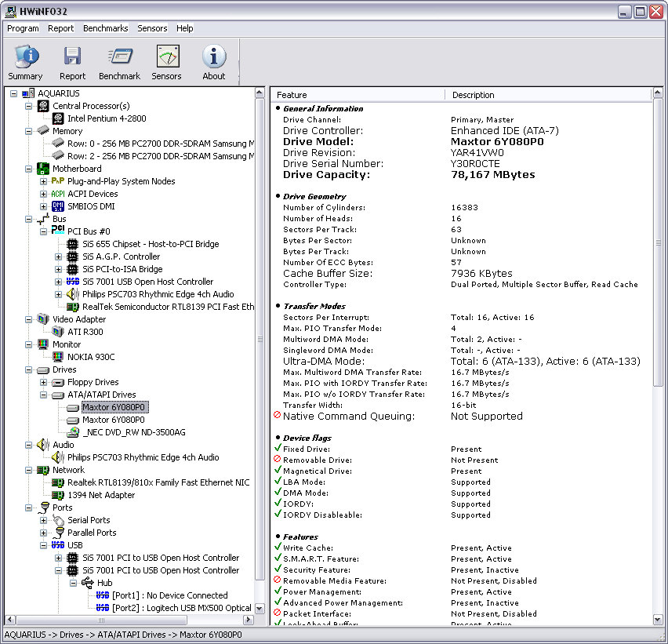Select the NOKIA 930C monitor icon
This screenshot has width=668, height=644.
58,357
